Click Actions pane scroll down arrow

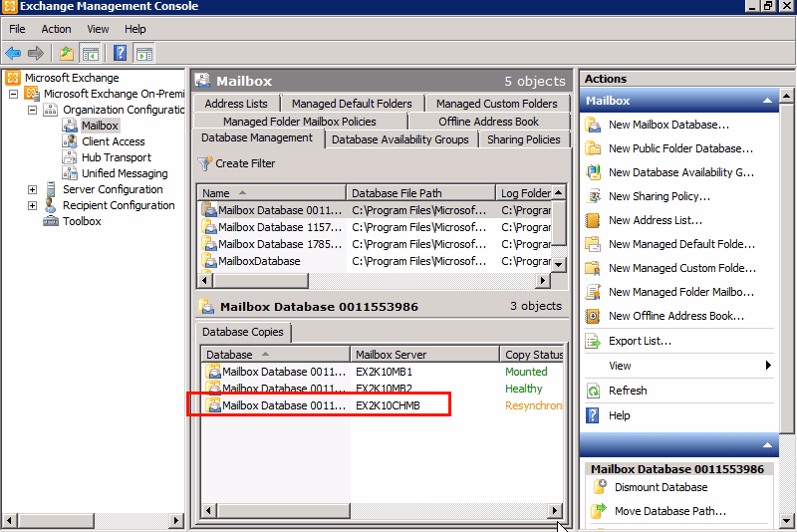click(x=786, y=520)
